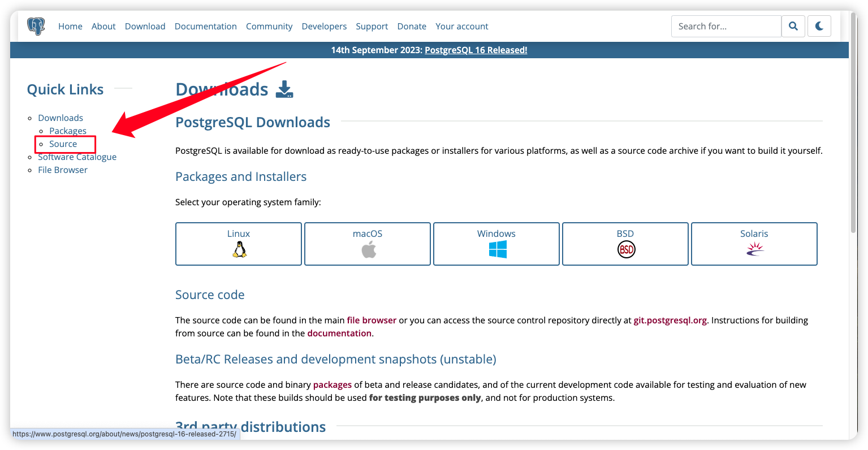Open Software Catalogue quick link

[77, 157]
